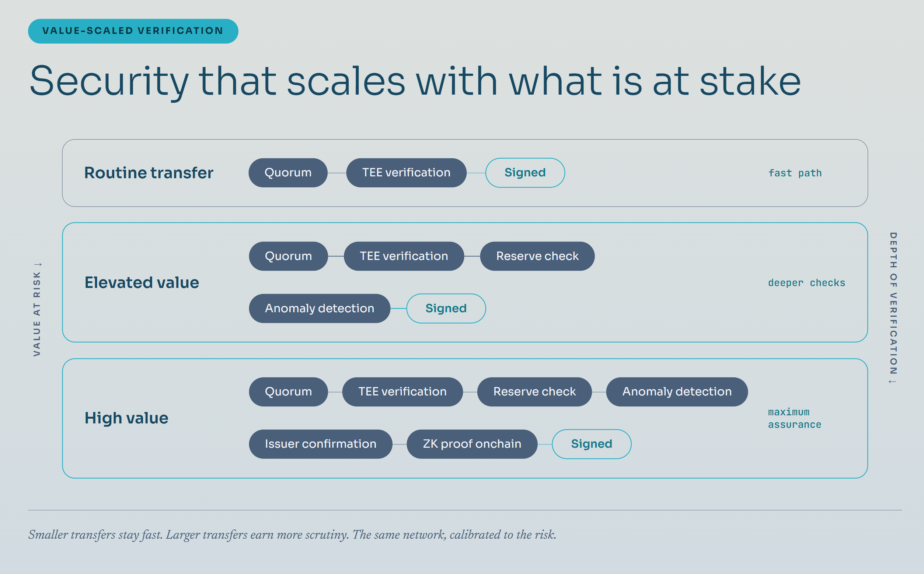Click the Value at Risk vertical label
The image size is (924, 574).
point(37,309)
